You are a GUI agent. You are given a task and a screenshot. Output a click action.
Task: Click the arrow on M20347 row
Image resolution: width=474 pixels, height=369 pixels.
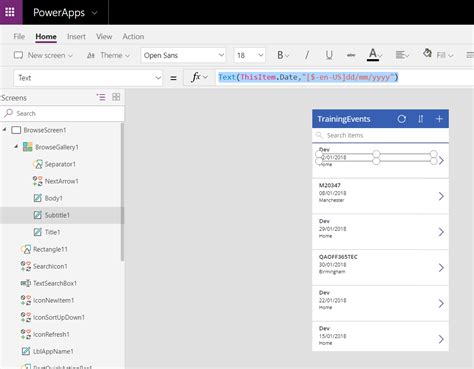click(x=441, y=196)
